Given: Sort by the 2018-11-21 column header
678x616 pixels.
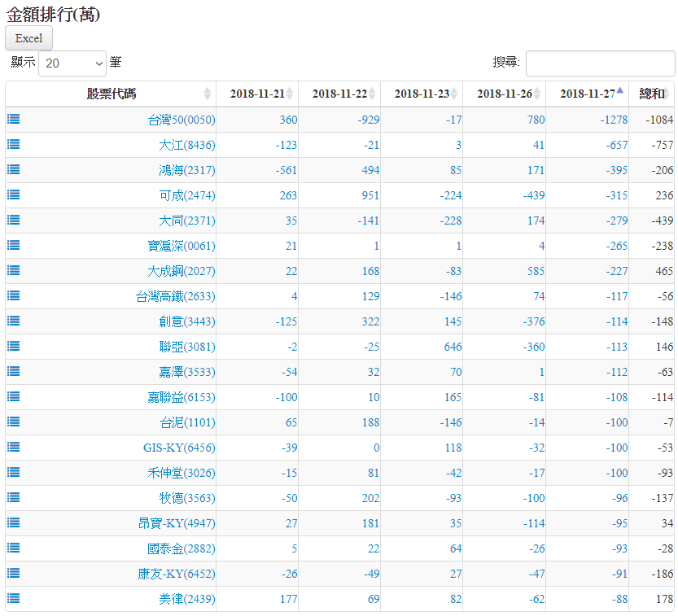Looking at the screenshot, I should [x=257, y=94].
